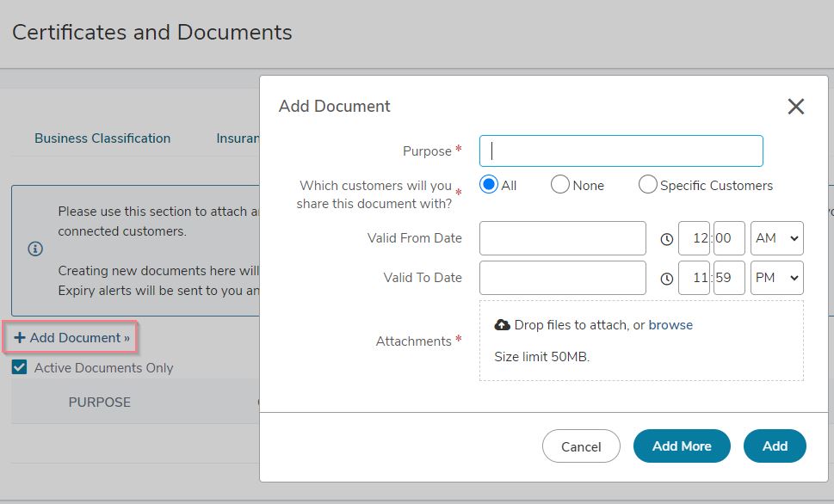Viewport: 834px width, 504px height.
Task: Select the Specific Customers radio button
Action: coord(647,184)
